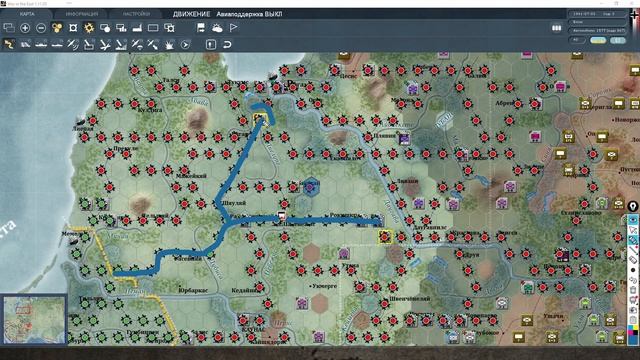Click the empty rectangle icon in toolbar

click(x=153, y=28)
